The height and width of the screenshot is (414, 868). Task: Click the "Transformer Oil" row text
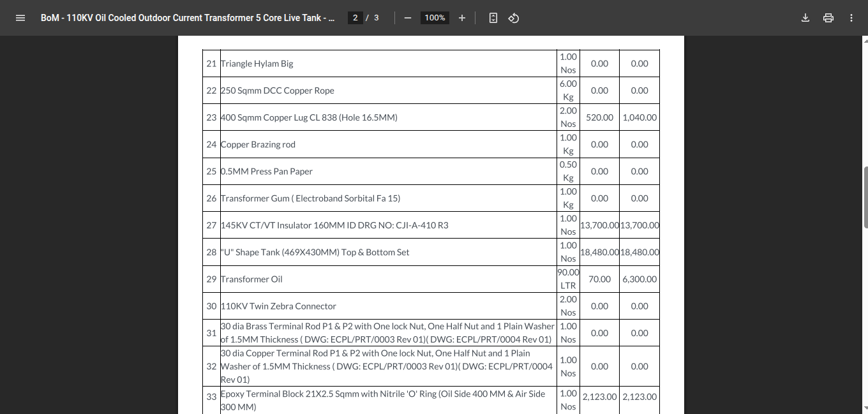[251, 279]
